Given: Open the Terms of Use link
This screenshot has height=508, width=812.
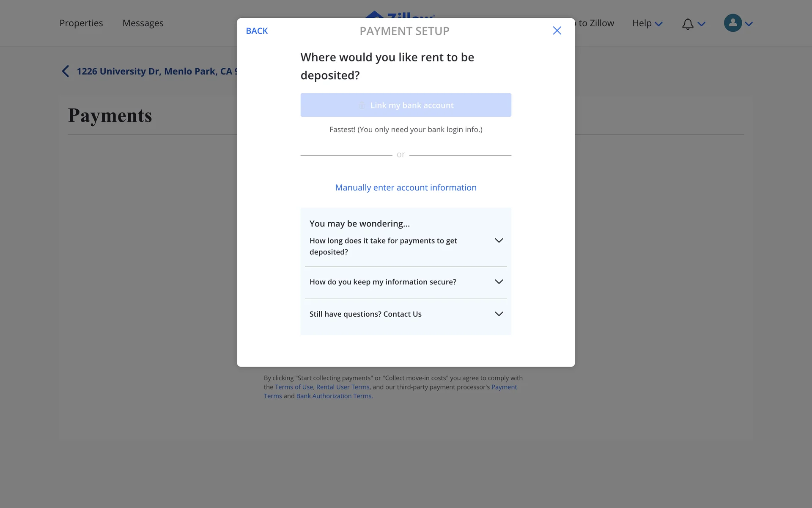Looking at the screenshot, I should pyautogui.click(x=294, y=387).
